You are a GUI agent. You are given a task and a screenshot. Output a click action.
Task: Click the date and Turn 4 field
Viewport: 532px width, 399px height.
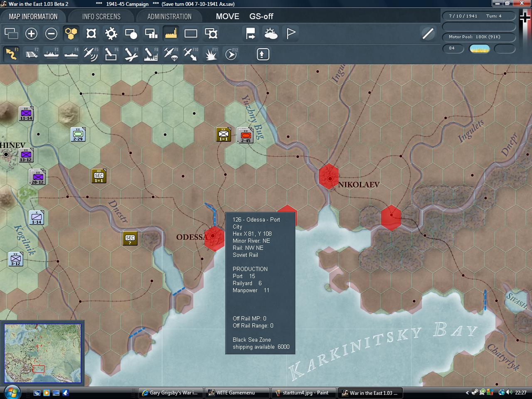click(x=479, y=16)
